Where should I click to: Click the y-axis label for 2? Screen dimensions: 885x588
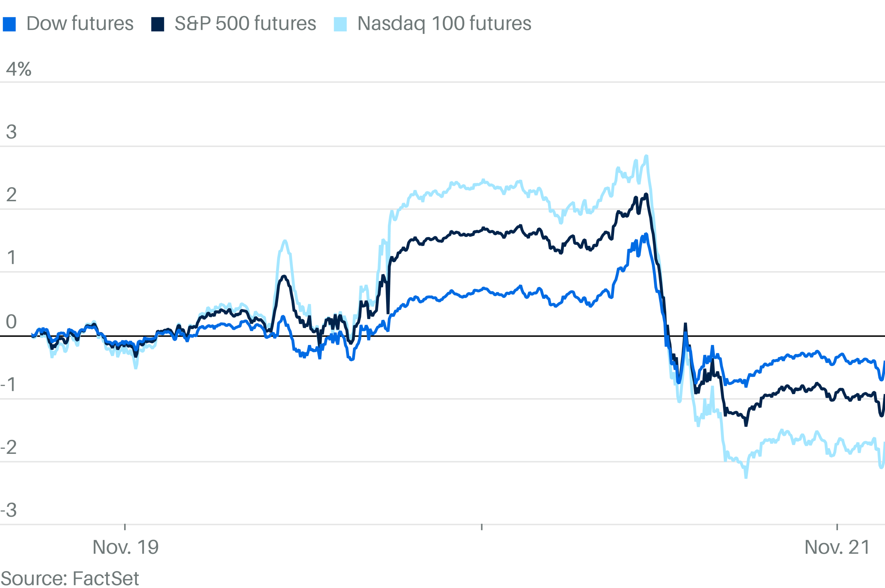click(x=11, y=195)
